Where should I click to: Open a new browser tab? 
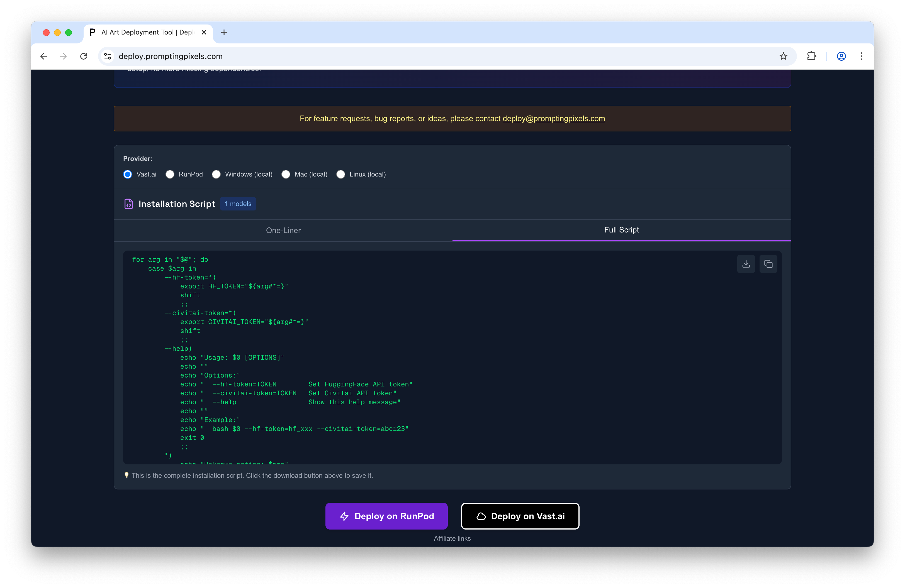(x=224, y=32)
